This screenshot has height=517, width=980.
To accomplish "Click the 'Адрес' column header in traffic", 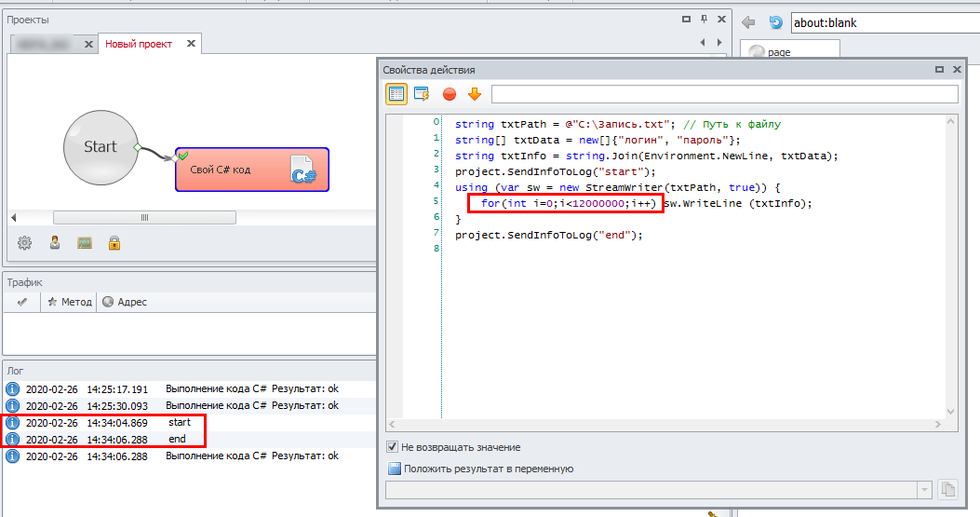I will (125, 302).
